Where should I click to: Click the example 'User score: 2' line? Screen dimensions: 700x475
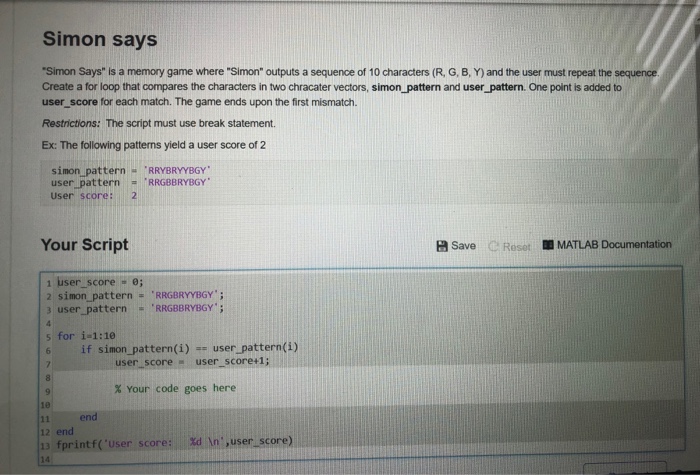(94, 196)
